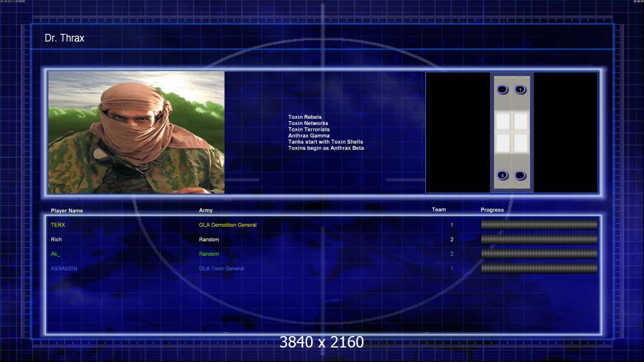Click the Dr. Thrax general portrait
This screenshot has width=644, height=362.
point(137,132)
